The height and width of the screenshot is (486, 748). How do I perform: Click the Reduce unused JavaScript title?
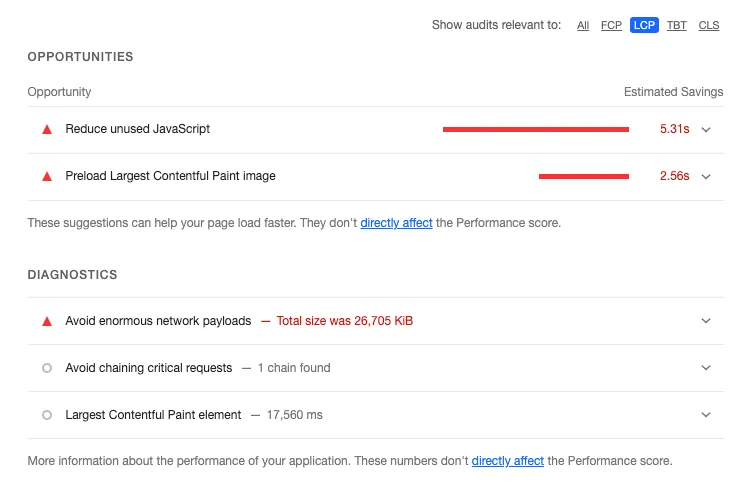[137, 129]
